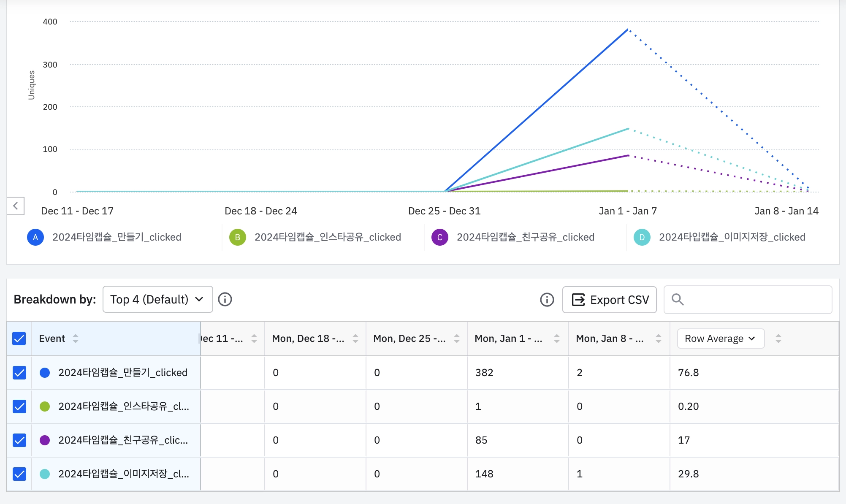Sort by the Event column sort arrows
Screen dimensions: 846x504
pos(76,339)
